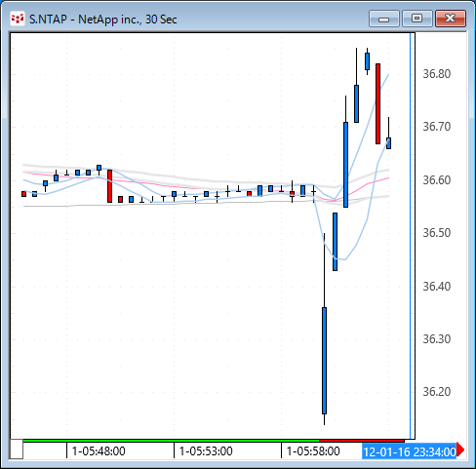Screen dimensions: 476x469
Task: Click the 36.70 price label
Action: pos(437,127)
